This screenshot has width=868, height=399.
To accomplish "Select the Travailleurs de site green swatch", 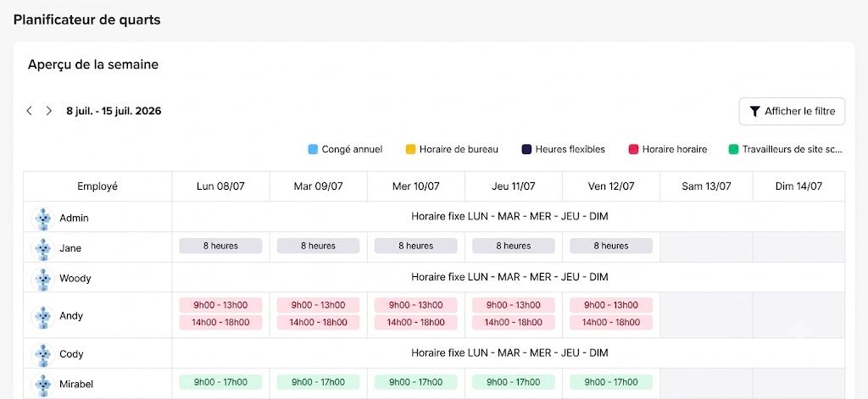I will click(733, 149).
